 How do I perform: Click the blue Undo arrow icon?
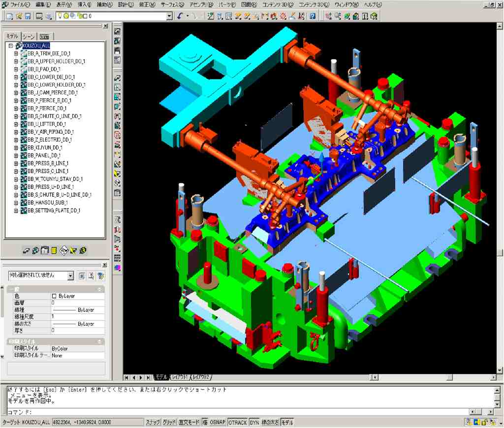tap(180, 16)
